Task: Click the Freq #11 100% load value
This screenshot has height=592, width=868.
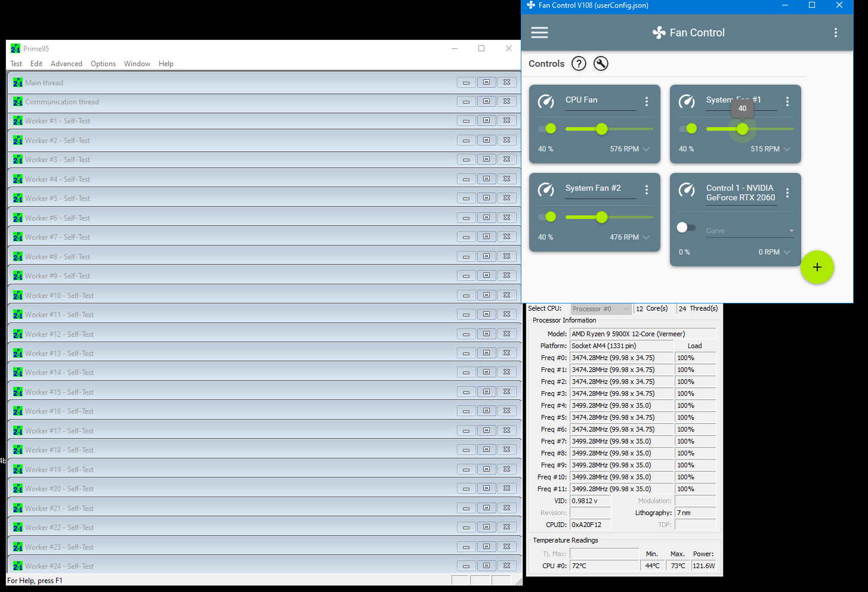Action: coord(696,489)
